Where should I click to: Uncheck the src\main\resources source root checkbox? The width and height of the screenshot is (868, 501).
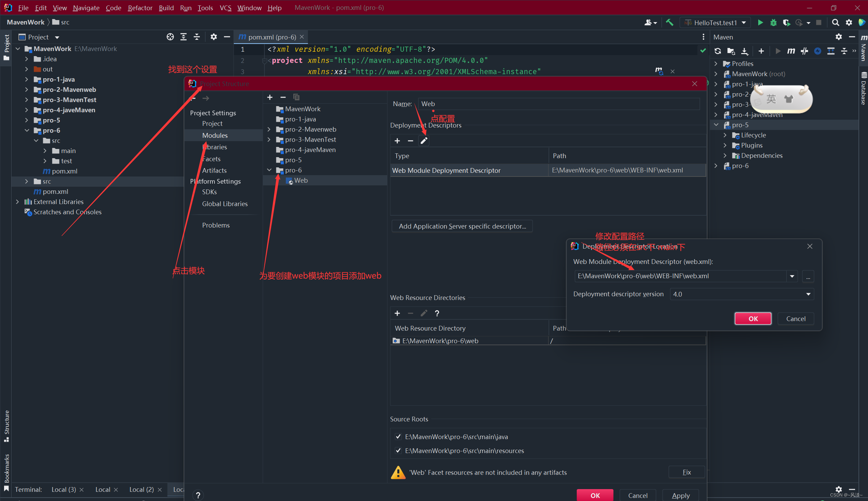(x=398, y=450)
